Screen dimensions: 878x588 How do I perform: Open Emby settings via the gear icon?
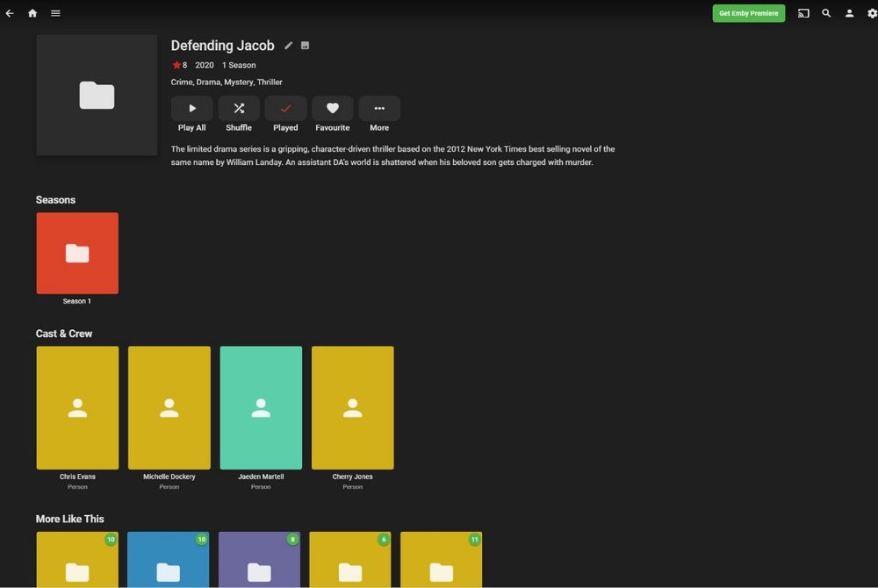point(870,13)
